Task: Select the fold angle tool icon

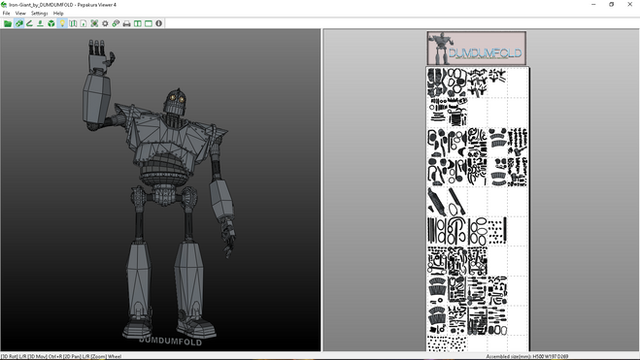Action: [29, 24]
